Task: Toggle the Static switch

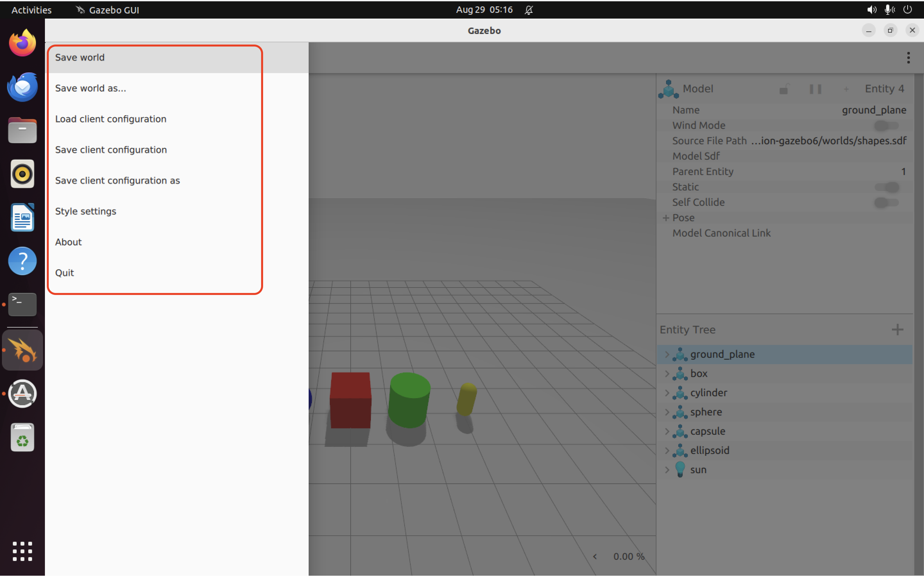Action: point(886,187)
